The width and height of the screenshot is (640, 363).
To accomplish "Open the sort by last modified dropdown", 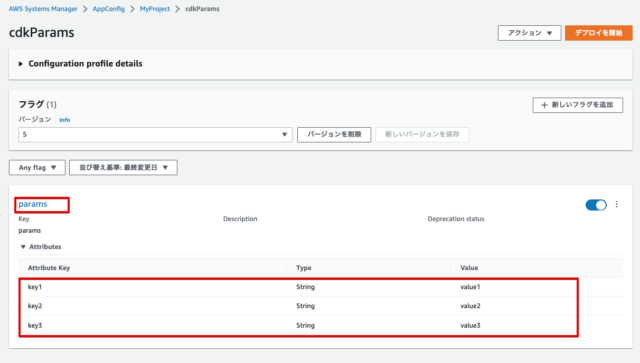I will point(123,167).
